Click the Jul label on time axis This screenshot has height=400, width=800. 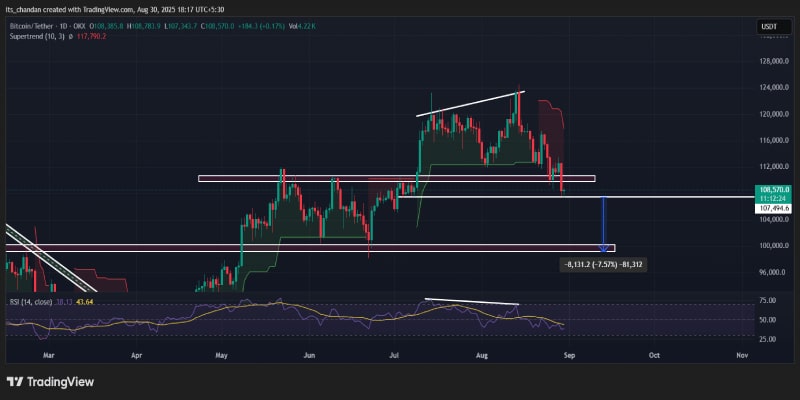tap(394, 355)
